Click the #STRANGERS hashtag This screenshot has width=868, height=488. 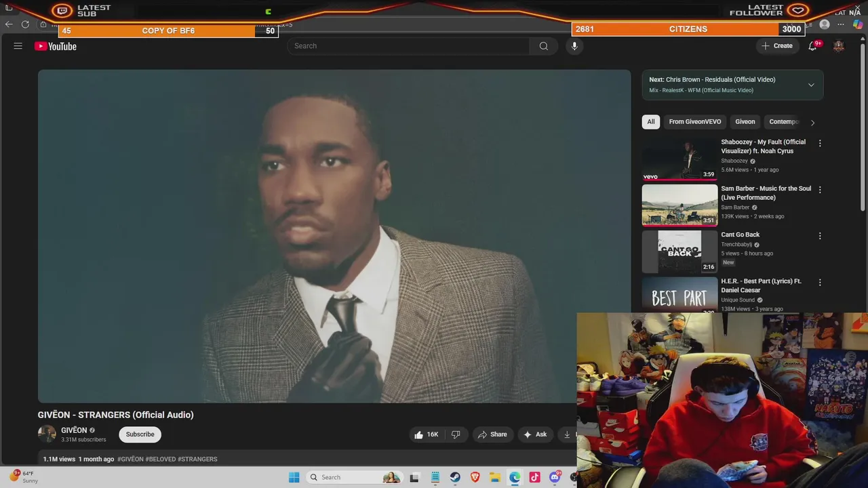click(x=197, y=459)
